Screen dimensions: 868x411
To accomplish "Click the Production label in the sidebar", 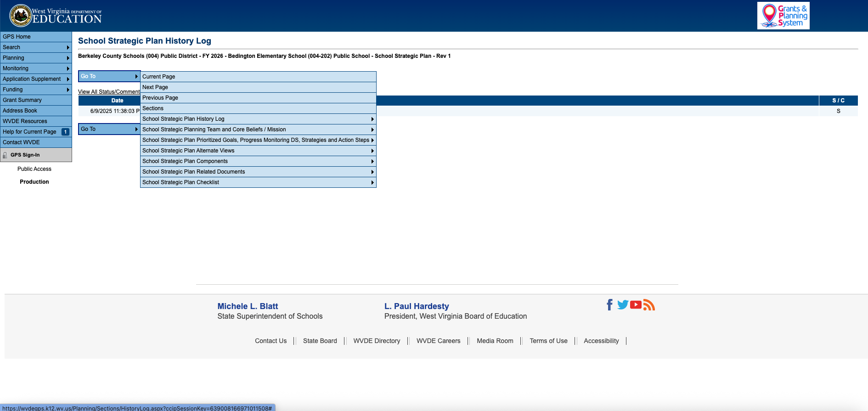I will pos(34,182).
